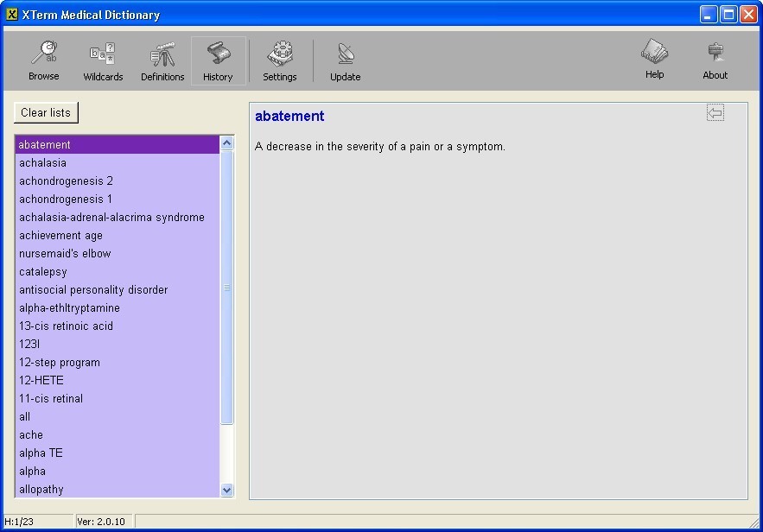Open the Help documentation
Viewport: 763px width, 532px height.
click(x=654, y=59)
